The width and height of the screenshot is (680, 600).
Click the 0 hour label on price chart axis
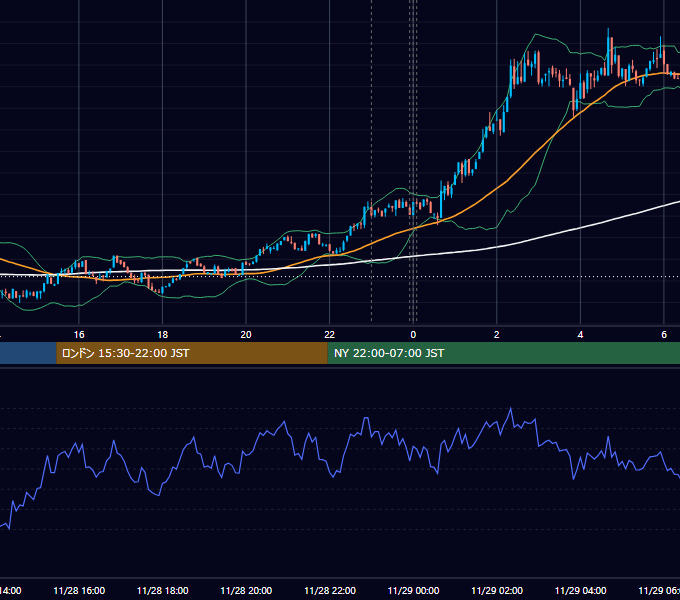[413, 335]
